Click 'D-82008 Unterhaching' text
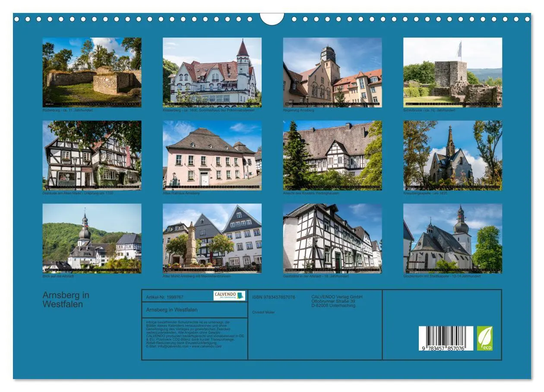This screenshot has width=544, height=392. (x=333, y=306)
